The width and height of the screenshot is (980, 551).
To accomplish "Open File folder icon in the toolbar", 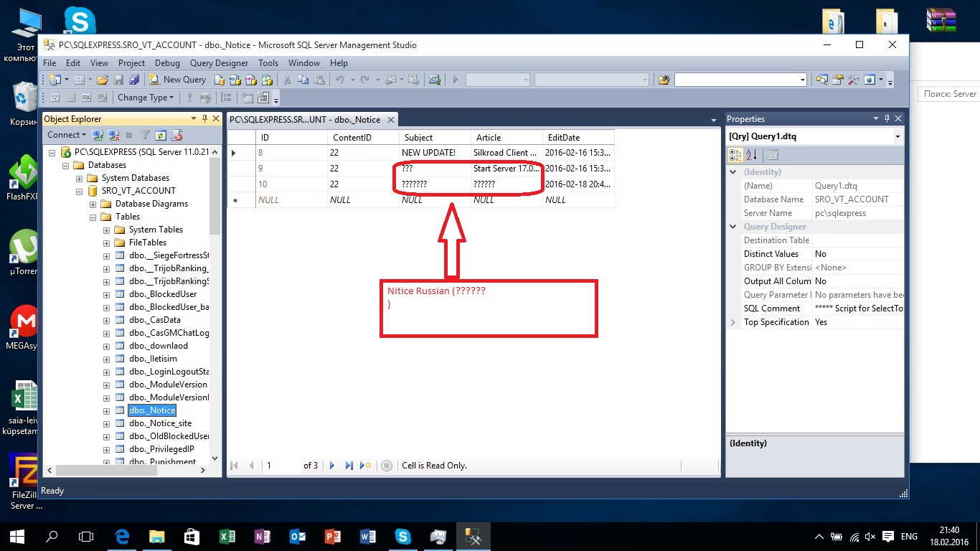I will (x=103, y=80).
